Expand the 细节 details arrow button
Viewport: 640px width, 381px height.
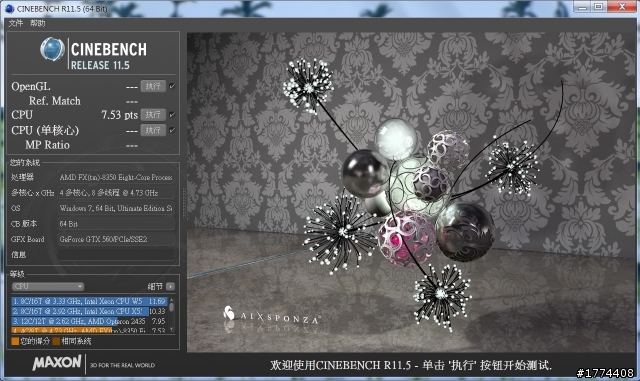[171, 287]
